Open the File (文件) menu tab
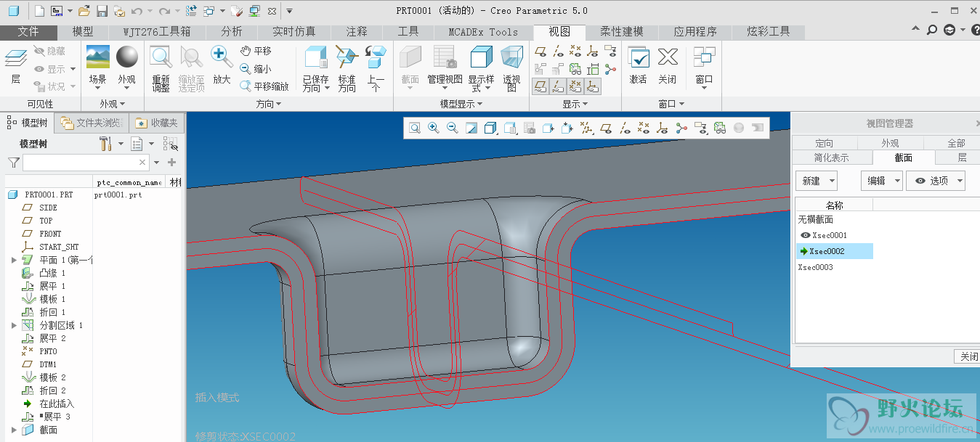Image resolution: width=980 pixels, height=442 pixels. pos(28,32)
